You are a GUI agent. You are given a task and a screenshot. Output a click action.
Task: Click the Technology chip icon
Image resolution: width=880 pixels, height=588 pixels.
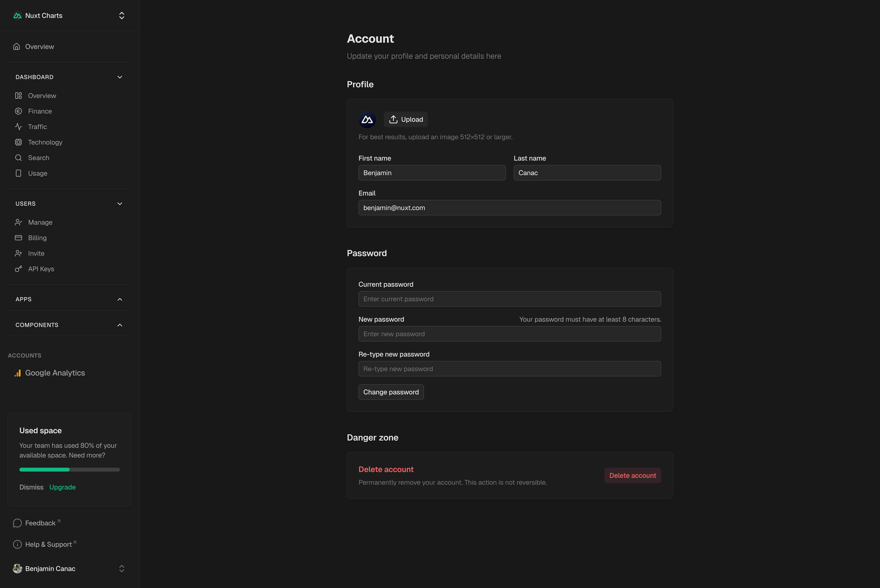(18, 142)
